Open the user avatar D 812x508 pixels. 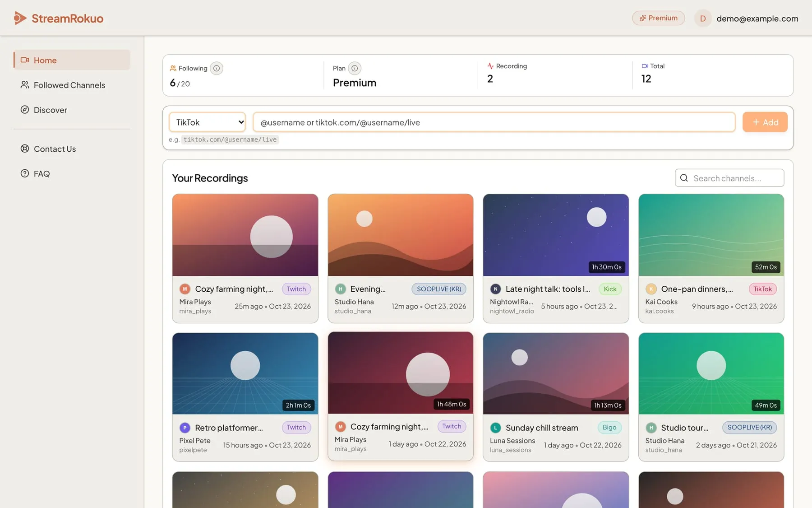click(702, 19)
